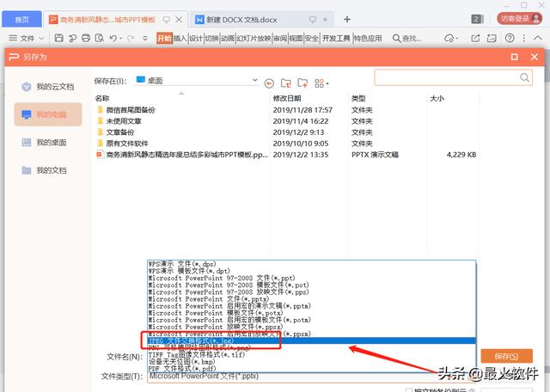Collapse the ribbon with the up chevron
Viewport: 550px width, 392px height.
point(538,38)
